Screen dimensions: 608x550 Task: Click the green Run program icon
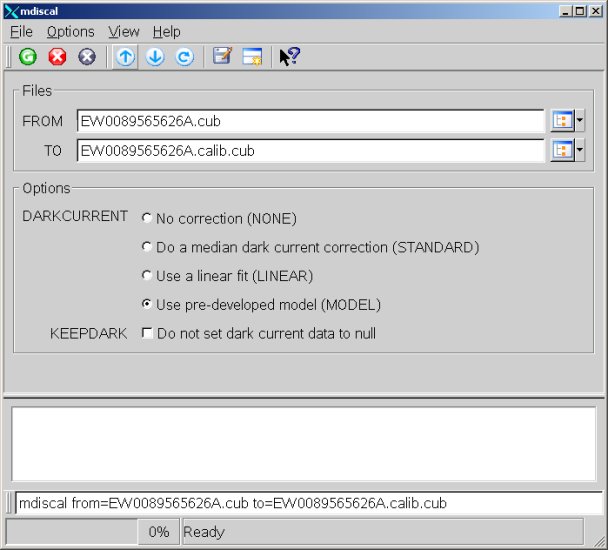click(27, 57)
